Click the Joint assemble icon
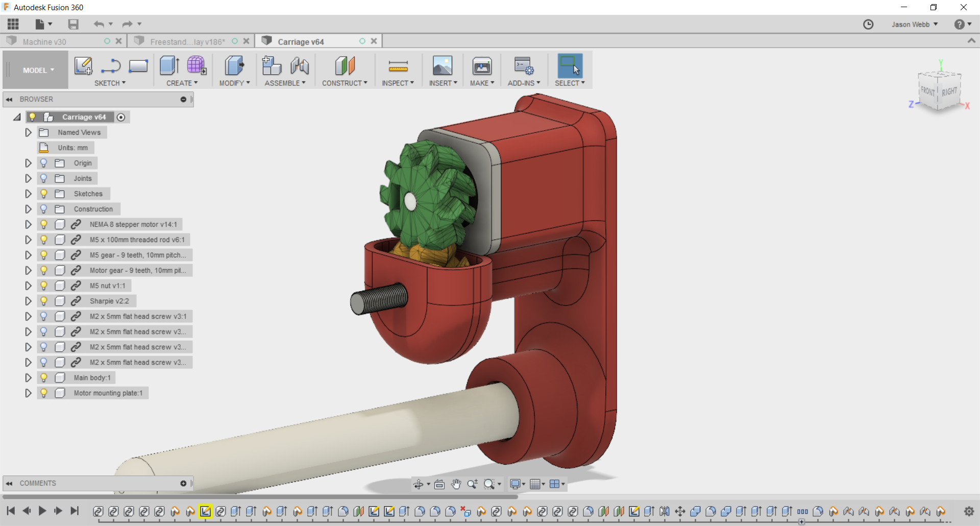 [x=300, y=66]
